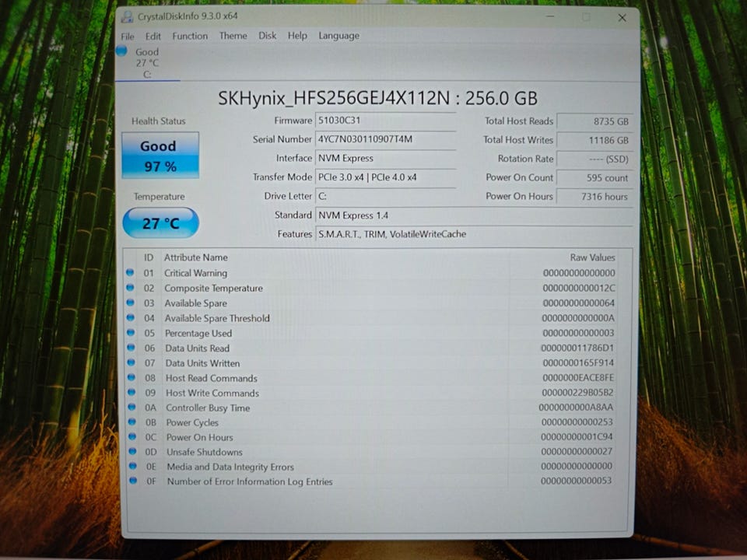Click status dot for Critical Warning
Image resolution: width=747 pixels, height=560 pixels.
click(x=130, y=272)
